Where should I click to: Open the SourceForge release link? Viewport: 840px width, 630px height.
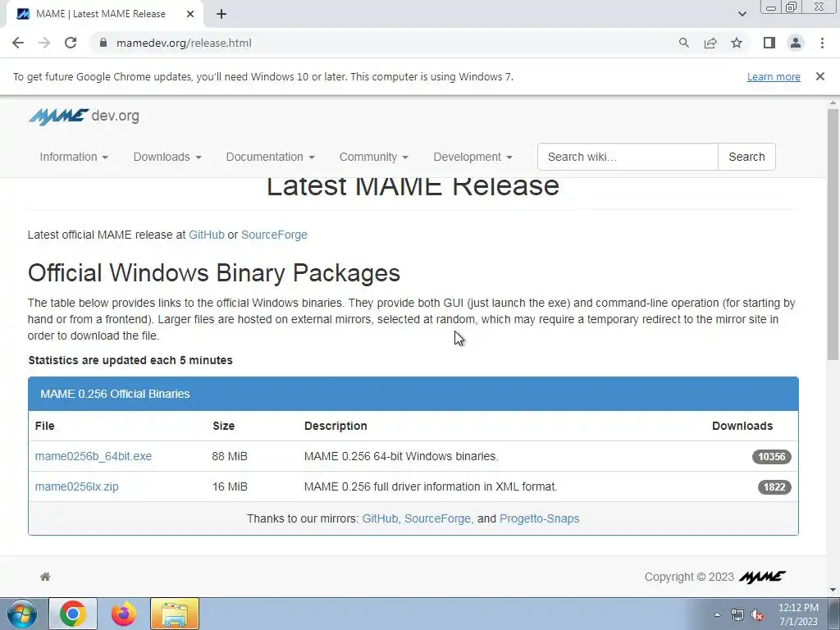tap(274, 235)
